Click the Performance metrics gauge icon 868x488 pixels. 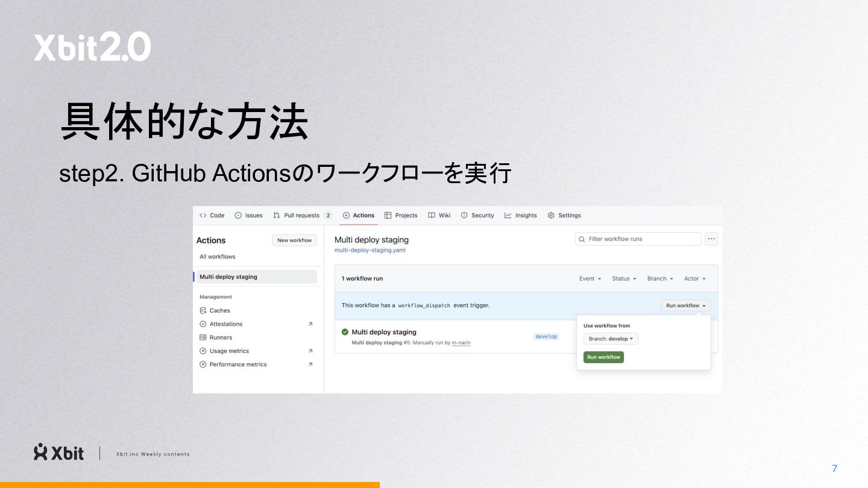(x=203, y=364)
